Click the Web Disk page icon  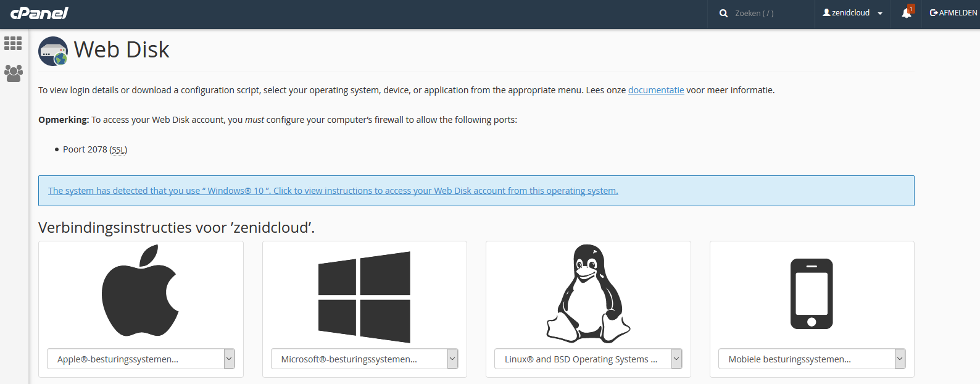tap(53, 51)
